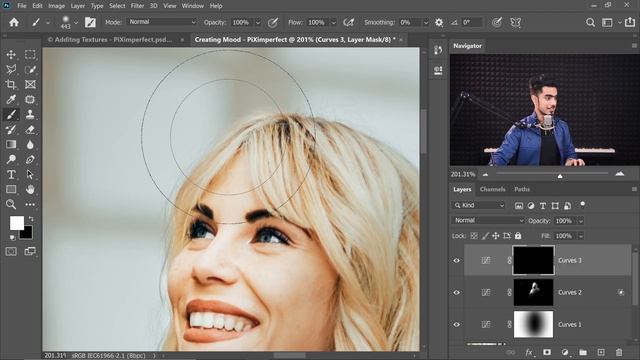Open layer Kind filter dropdown
The image size is (640, 360).
tap(480, 205)
